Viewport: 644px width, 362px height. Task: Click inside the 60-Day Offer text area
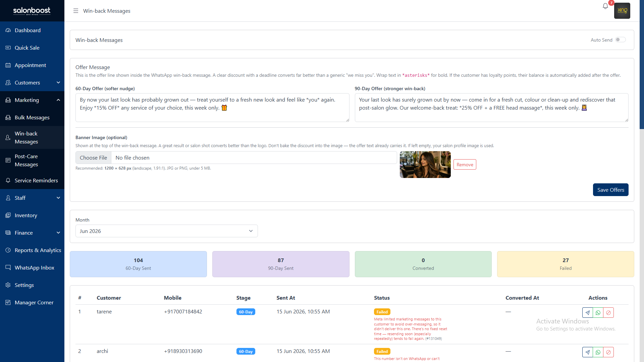click(212, 108)
